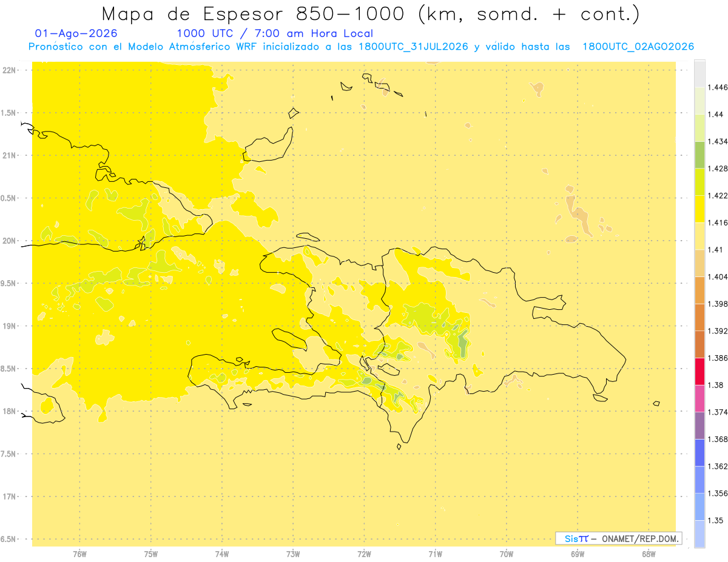Click the valid-until time "1800UTC_02AGO2026"
Screen dimensions: 728x562
pyautogui.click(x=638, y=47)
